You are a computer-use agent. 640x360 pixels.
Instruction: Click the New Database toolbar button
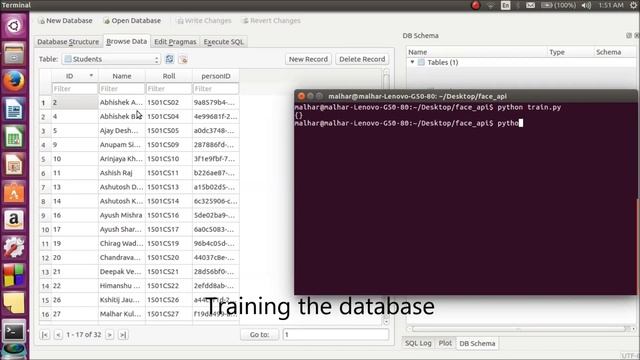point(65,20)
